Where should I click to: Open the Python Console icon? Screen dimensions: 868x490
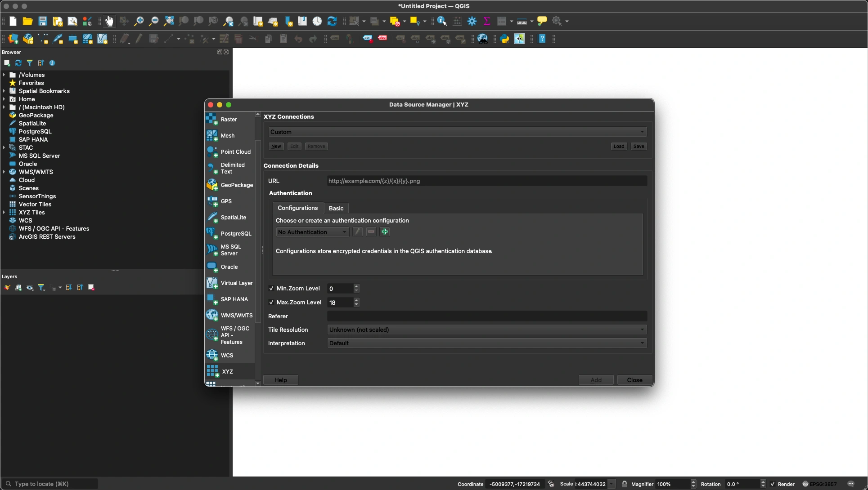click(x=505, y=39)
